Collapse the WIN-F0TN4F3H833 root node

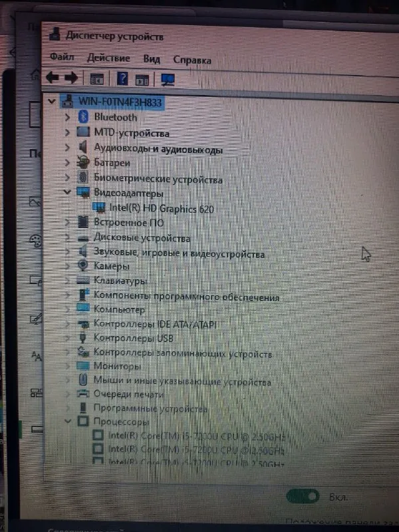click(52, 101)
